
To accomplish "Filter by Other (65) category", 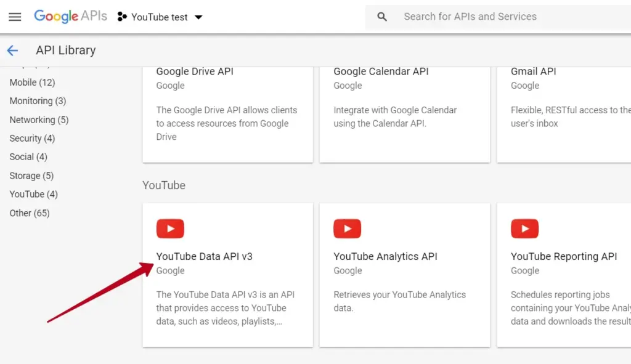I will point(30,213).
